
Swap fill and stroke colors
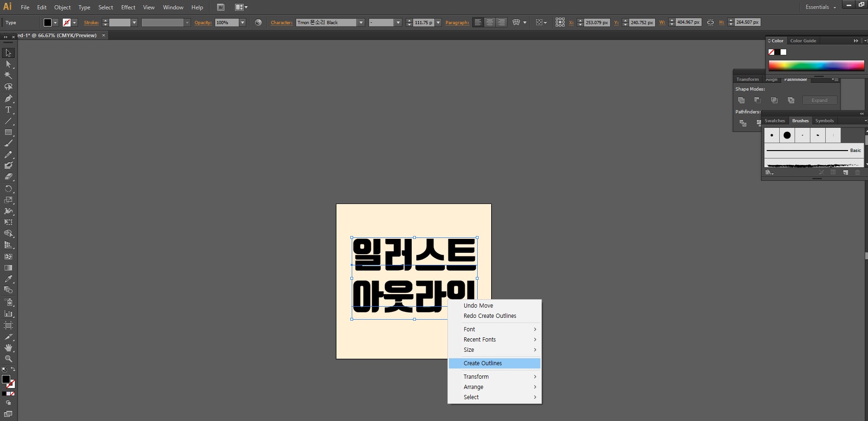tap(13, 369)
